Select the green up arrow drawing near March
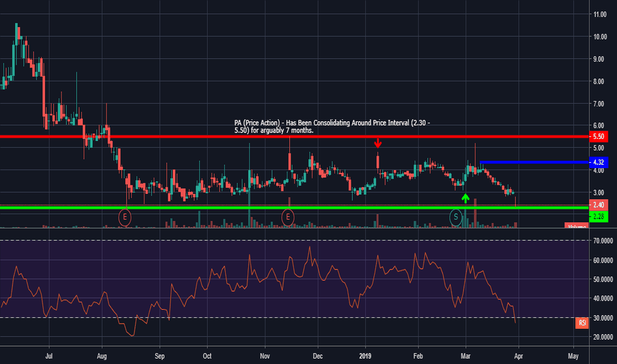 coord(465,199)
